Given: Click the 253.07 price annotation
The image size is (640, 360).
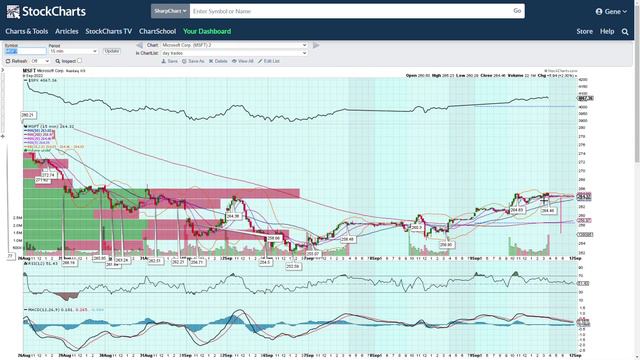Looking at the screenshot, I should tap(313, 253).
